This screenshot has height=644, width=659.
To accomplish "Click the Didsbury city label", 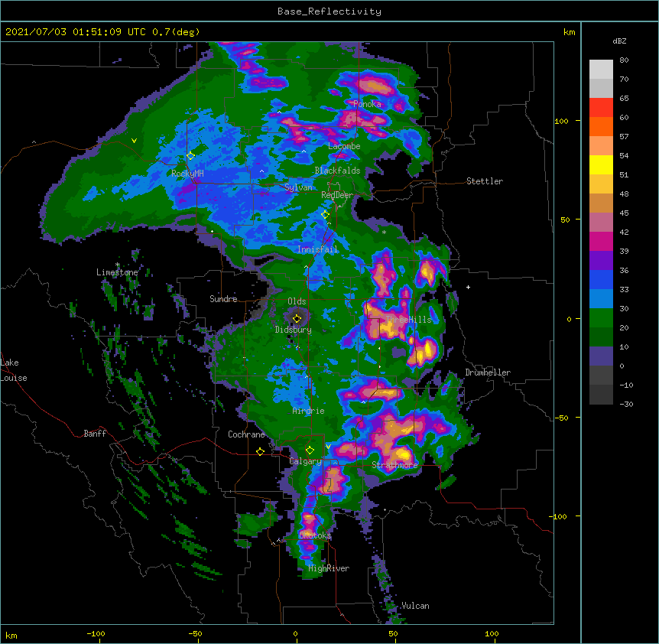I will pyautogui.click(x=294, y=330).
